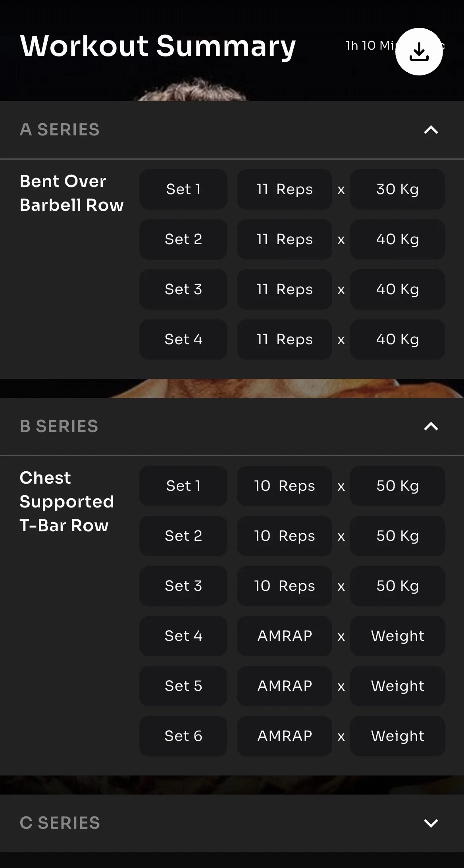This screenshot has height=868, width=464.
Task: Collapse the B Series section chevron
Action: coord(431,426)
